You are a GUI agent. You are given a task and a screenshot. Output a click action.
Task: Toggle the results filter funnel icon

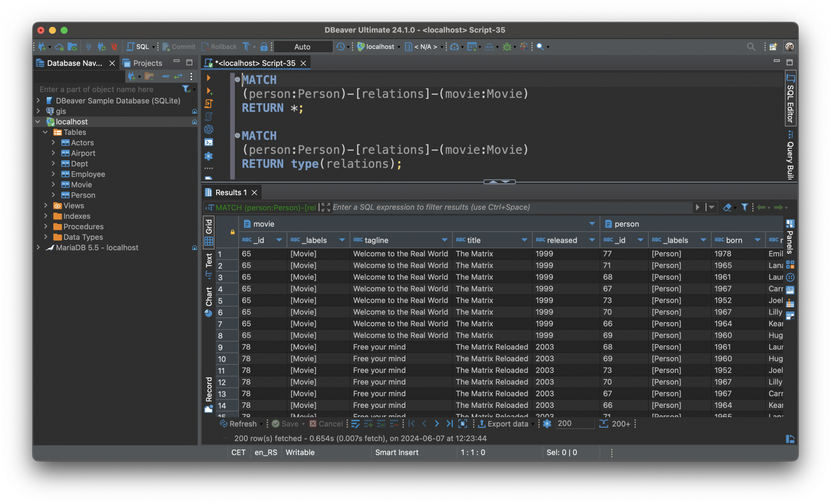[745, 207]
